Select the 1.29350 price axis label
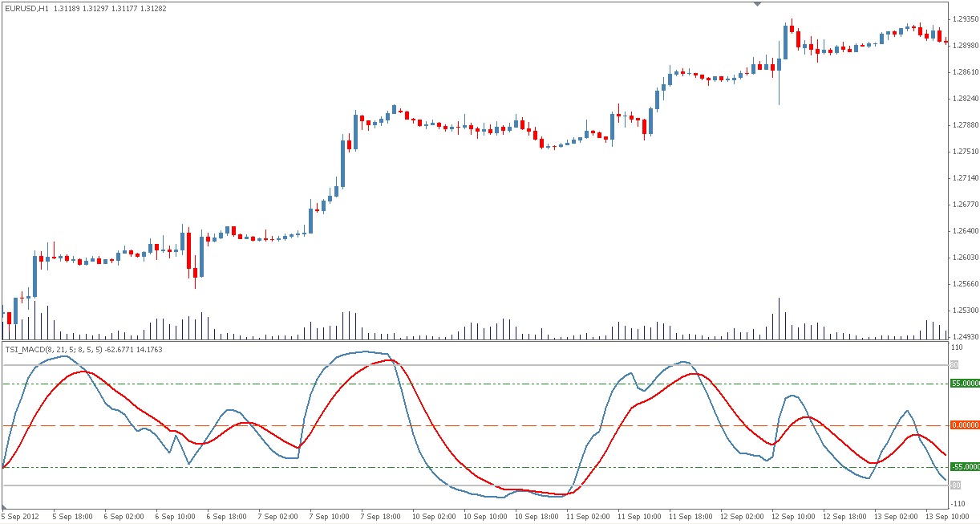This screenshot has height=524, width=980. pyautogui.click(x=966, y=18)
